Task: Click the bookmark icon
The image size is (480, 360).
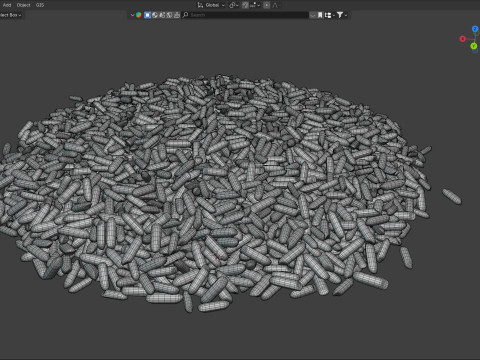Action: tap(320, 15)
